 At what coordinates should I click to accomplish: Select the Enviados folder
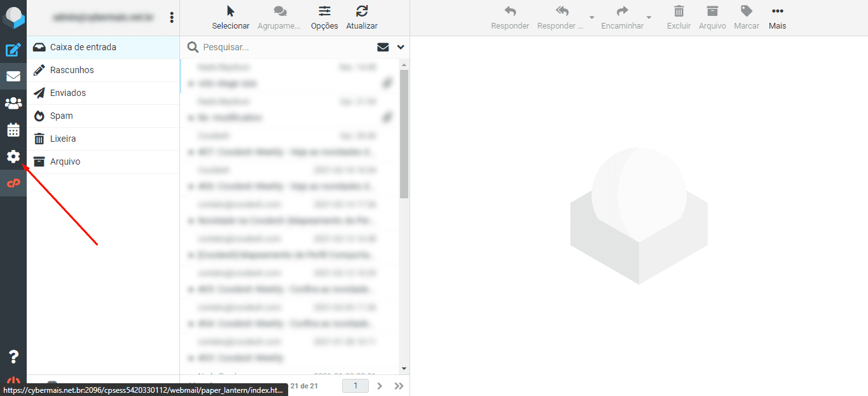[x=68, y=93]
